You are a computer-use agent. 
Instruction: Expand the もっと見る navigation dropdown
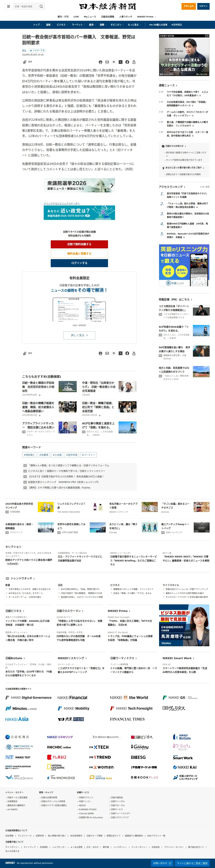click(134, 25)
